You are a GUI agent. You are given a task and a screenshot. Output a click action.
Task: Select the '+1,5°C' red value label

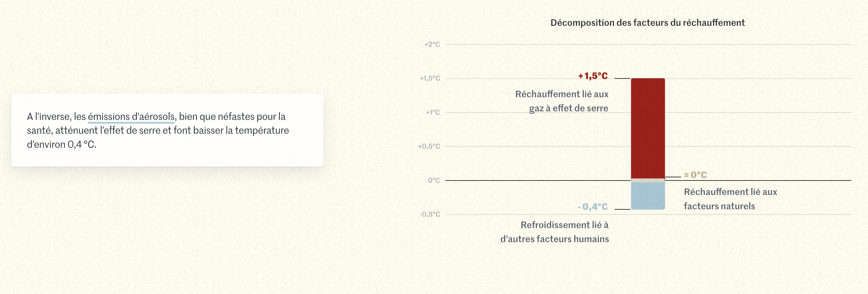(x=593, y=76)
